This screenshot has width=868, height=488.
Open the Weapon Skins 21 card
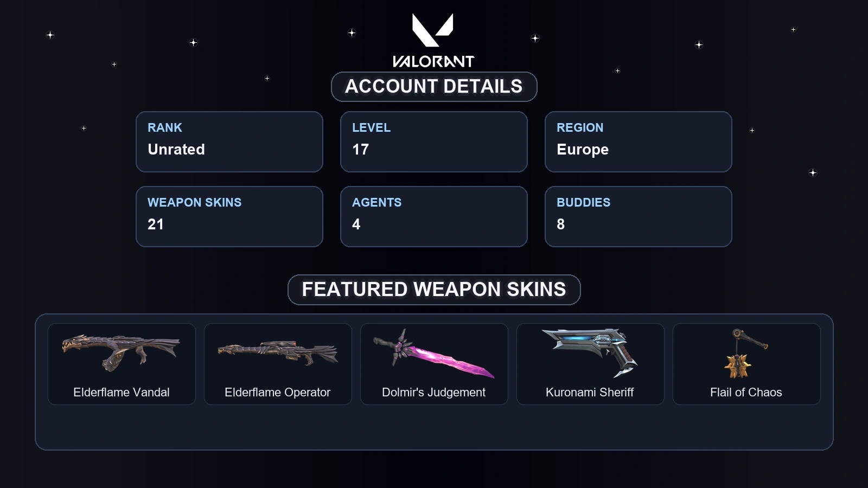click(x=229, y=217)
